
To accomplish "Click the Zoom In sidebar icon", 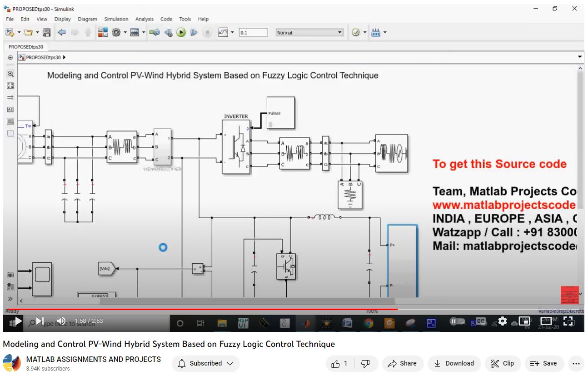I will [10, 74].
